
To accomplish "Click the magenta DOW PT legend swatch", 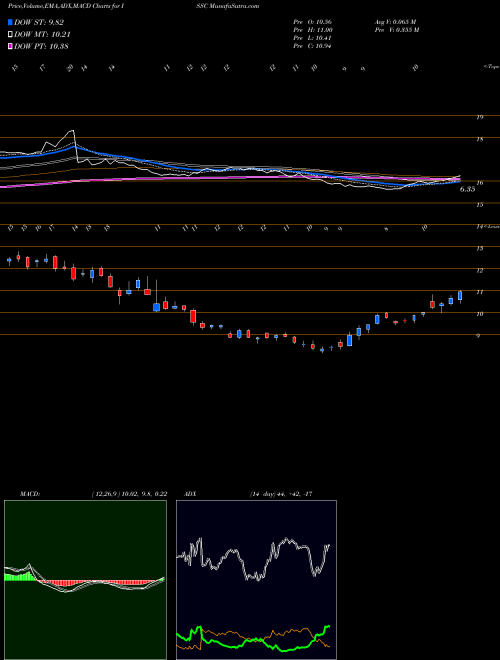I will (11, 46).
